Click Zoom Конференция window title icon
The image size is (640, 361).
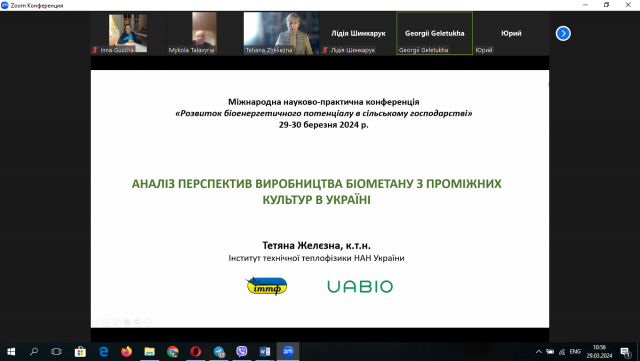[x=5, y=5]
